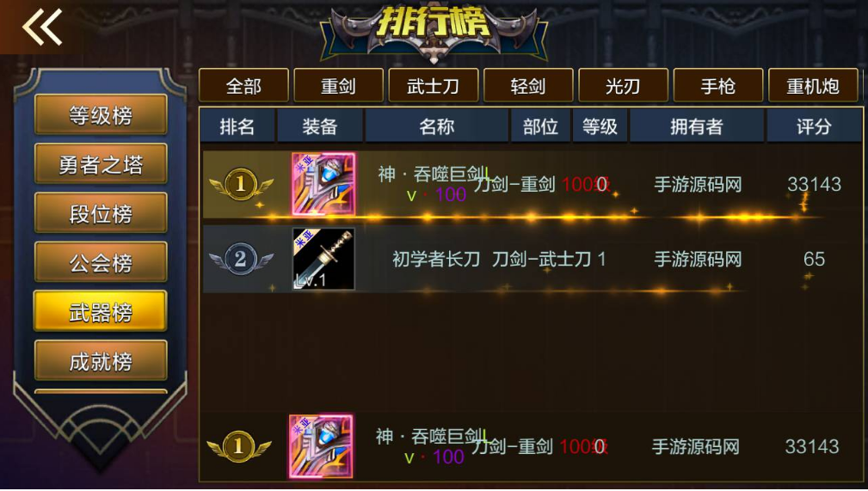Open the 初学者长刀 weapon thumbnail
Screen dimensions: 868x491
[x=323, y=259]
